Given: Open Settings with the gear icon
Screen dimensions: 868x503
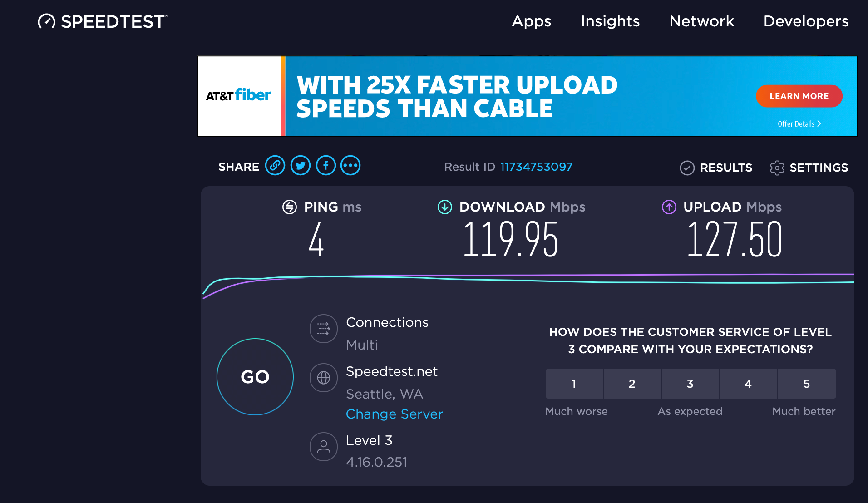Looking at the screenshot, I should tap(777, 168).
